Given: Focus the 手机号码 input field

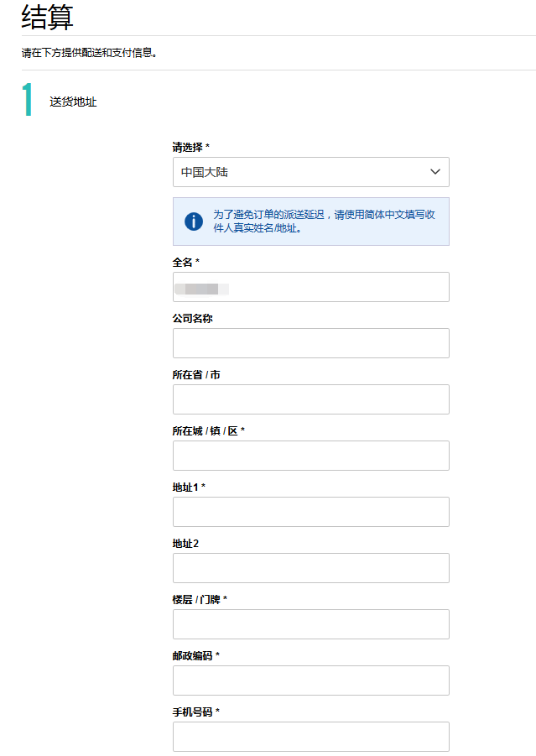Looking at the screenshot, I should coord(310,737).
